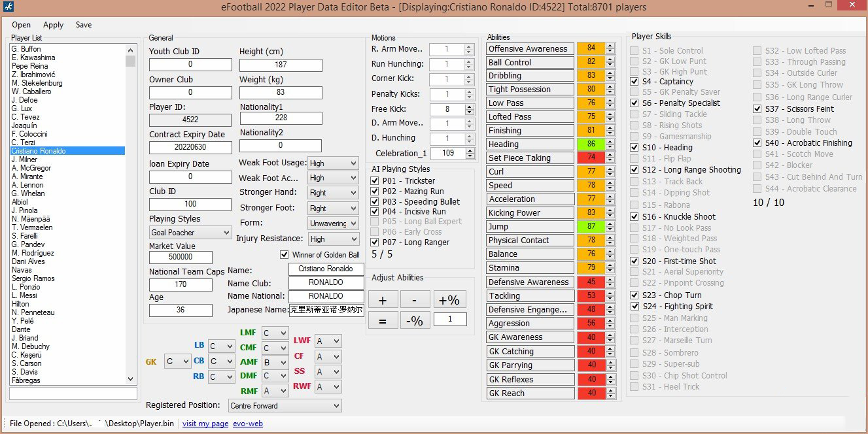The image size is (868, 434).
Task: Open the evo-web link
Action: tap(248, 424)
